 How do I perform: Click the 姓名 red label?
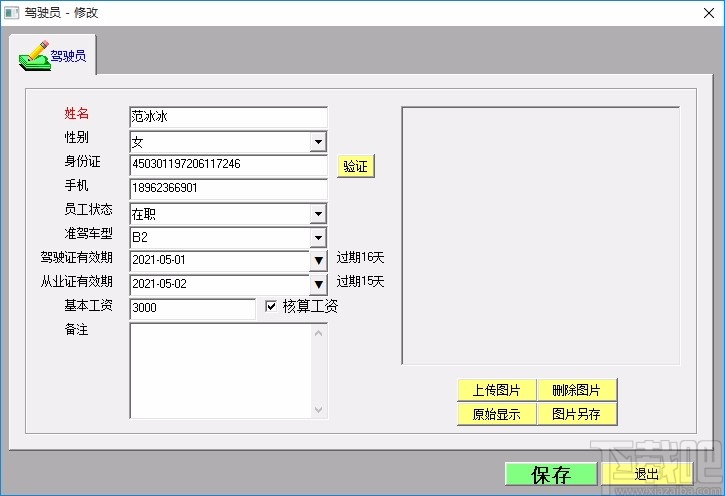tap(76, 113)
